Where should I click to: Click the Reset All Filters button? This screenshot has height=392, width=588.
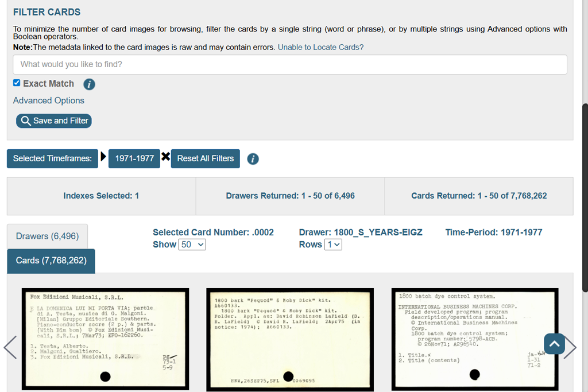[x=205, y=158]
